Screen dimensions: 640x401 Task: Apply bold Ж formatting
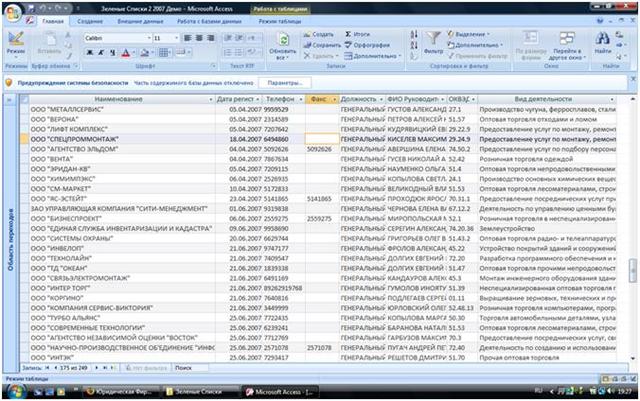click(x=89, y=53)
